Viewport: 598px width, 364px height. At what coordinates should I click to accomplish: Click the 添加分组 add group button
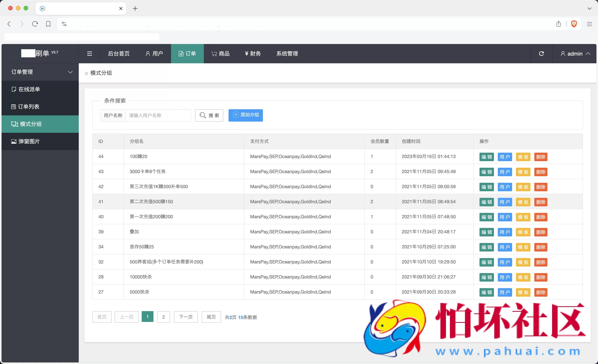pyautogui.click(x=246, y=115)
